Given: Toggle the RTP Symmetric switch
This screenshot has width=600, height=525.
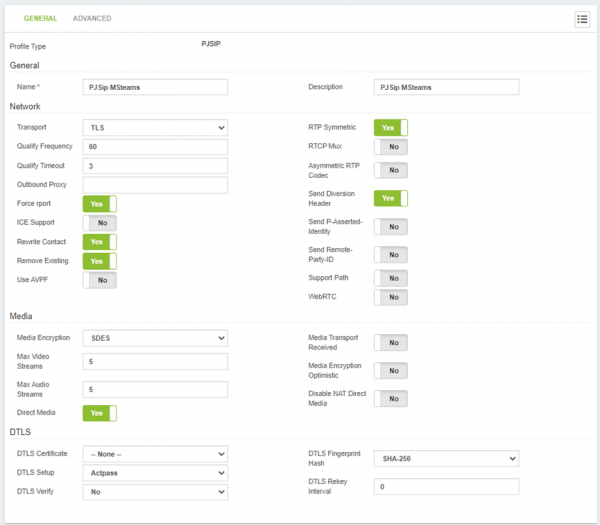Looking at the screenshot, I should tap(391, 128).
